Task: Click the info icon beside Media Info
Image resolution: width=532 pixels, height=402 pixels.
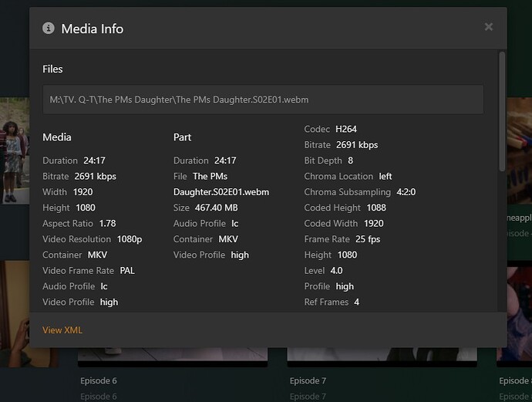Action: pyautogui.click(x=48, y=29)
